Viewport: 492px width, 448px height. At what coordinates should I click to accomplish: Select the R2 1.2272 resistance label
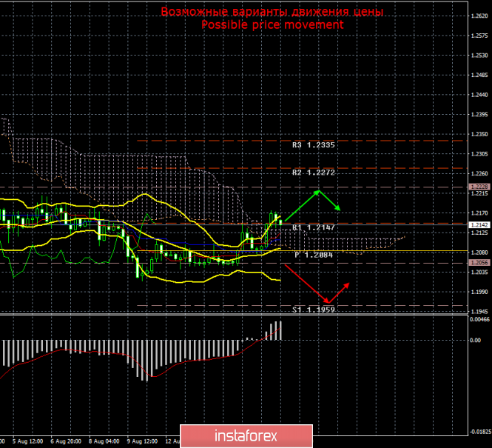coord(314,172)
